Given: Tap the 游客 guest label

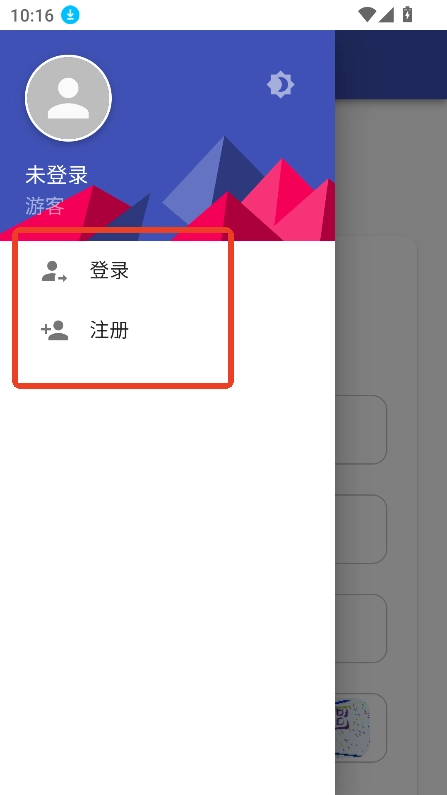Looking at the screenshot, I should tap(45, 206).
